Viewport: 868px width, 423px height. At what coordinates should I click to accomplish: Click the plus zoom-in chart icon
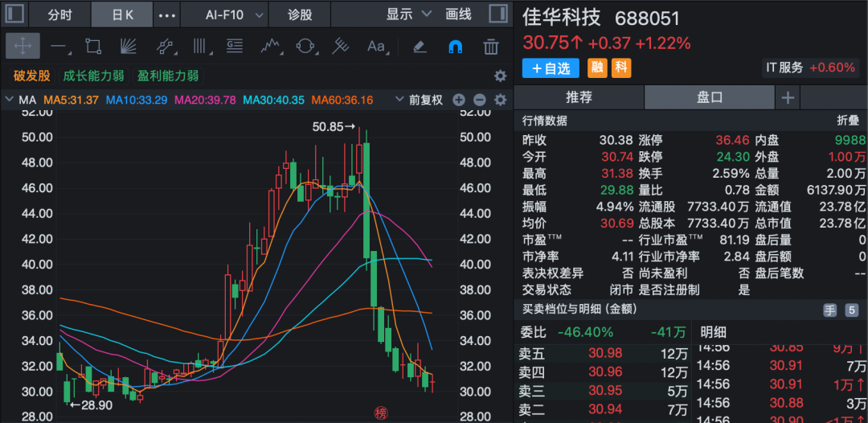tap(458, 101)
